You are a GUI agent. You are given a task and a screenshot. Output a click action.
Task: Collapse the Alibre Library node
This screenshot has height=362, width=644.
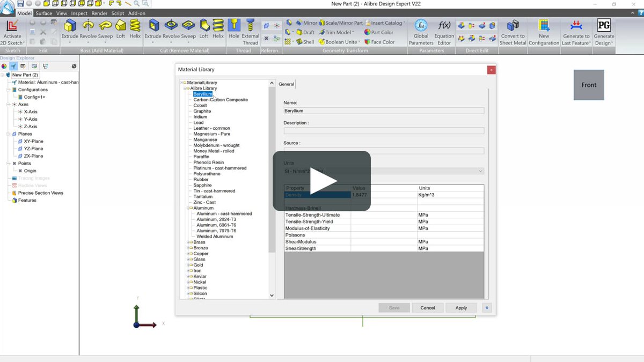click(x=185, y=88)
